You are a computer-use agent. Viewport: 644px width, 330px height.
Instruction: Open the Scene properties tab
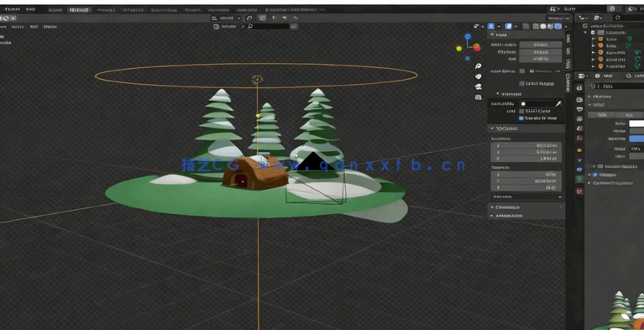click(x=579, y=128)
